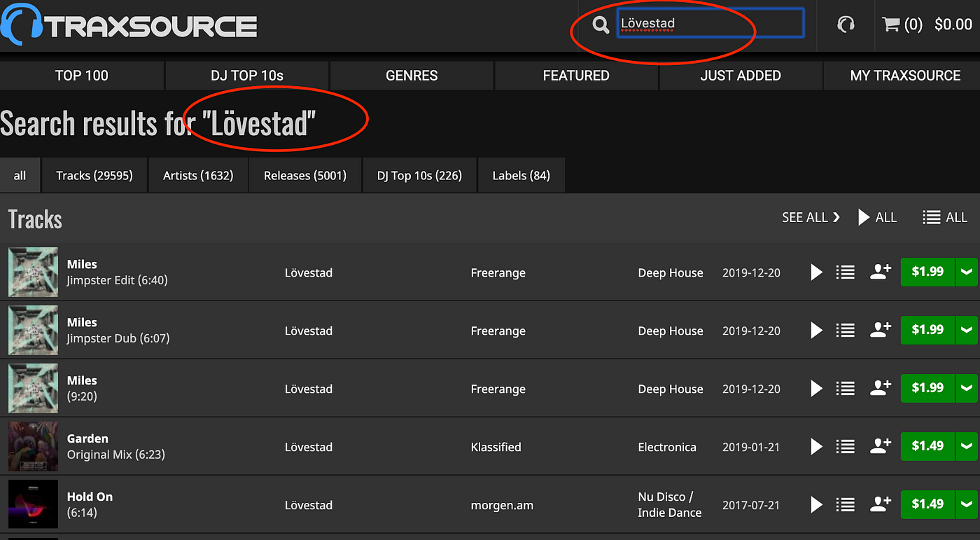
Task: Open the shopping cart icon
Action: click(890, 25)
